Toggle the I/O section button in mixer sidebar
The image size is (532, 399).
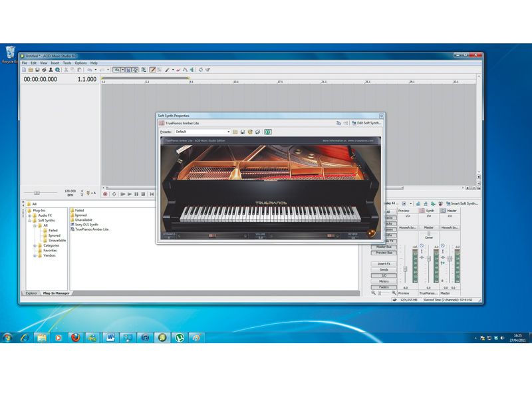[x=384, y=275]
